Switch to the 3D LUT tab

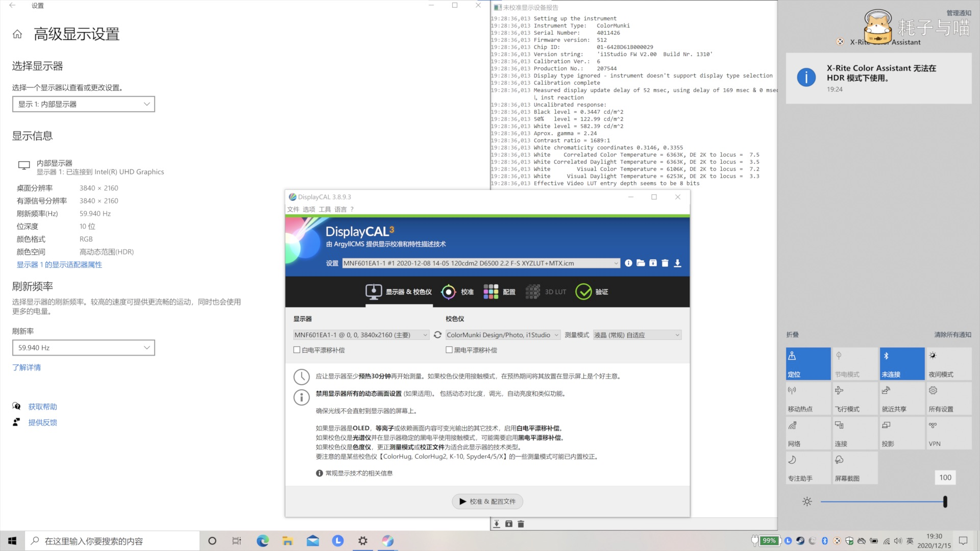pyautogui.click(x=546, y=292)
